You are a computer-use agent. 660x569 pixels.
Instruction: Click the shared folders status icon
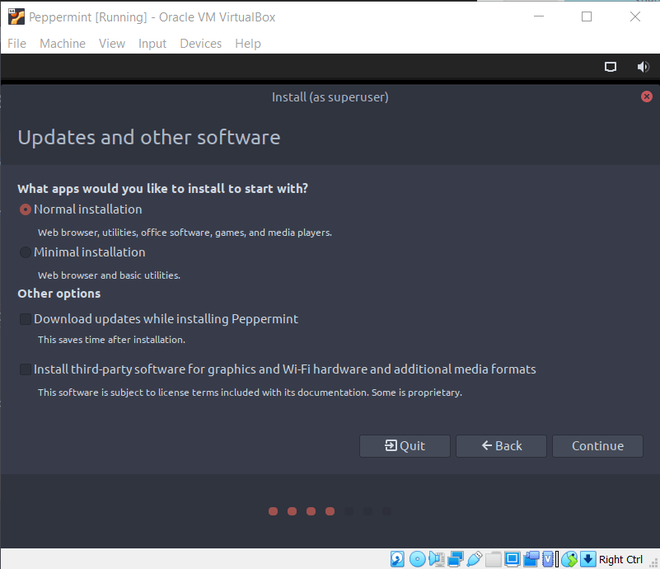click(x=493, y=559)
